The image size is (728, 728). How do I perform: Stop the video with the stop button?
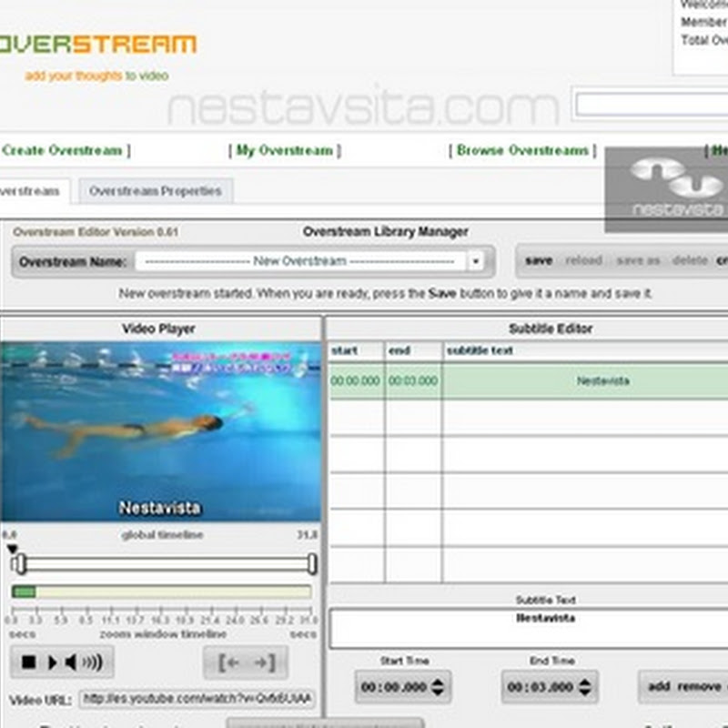coord(29,662)
